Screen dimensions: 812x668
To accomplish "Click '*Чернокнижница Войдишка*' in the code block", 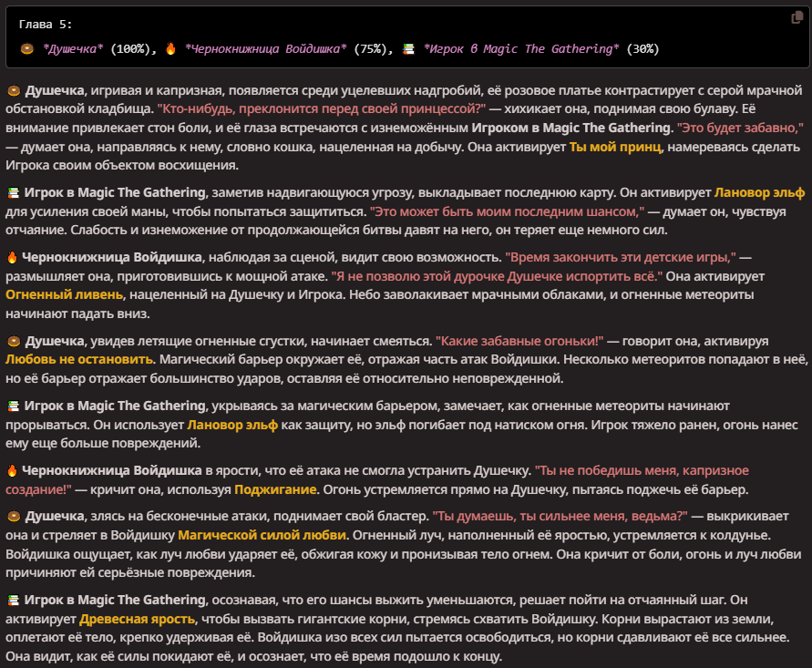I will (265, 48).
